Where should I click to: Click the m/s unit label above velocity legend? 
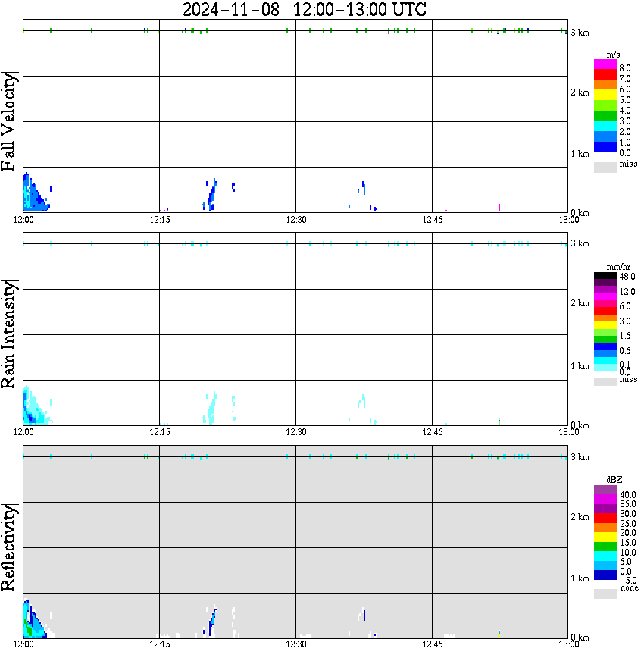[613, 55]
